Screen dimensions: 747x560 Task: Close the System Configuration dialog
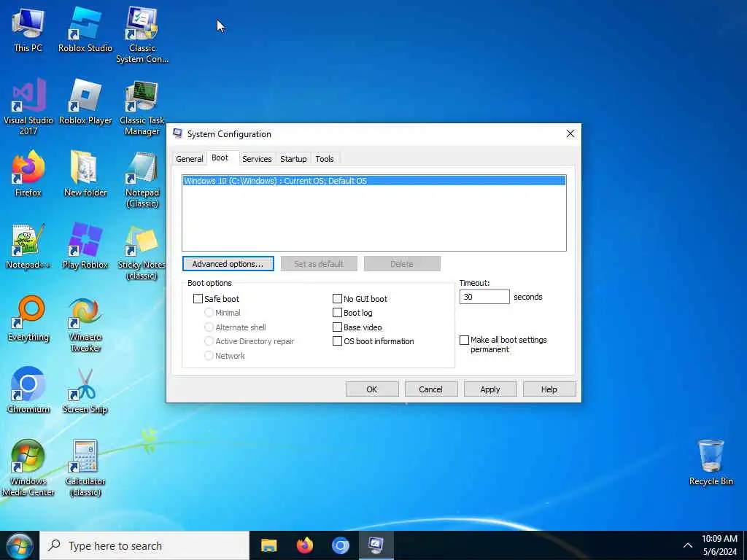coord(570,134)
